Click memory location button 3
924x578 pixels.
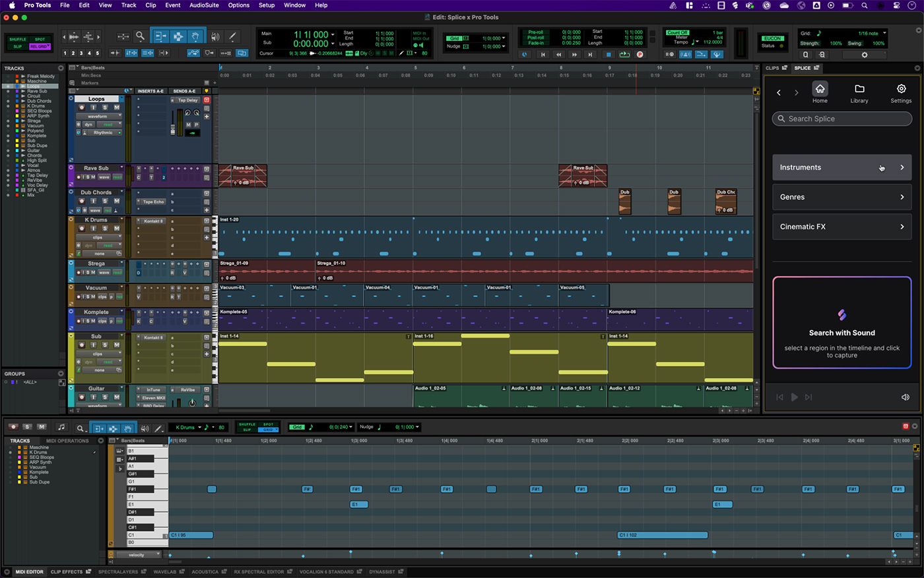pyautogui.click(x=81, y=54)
